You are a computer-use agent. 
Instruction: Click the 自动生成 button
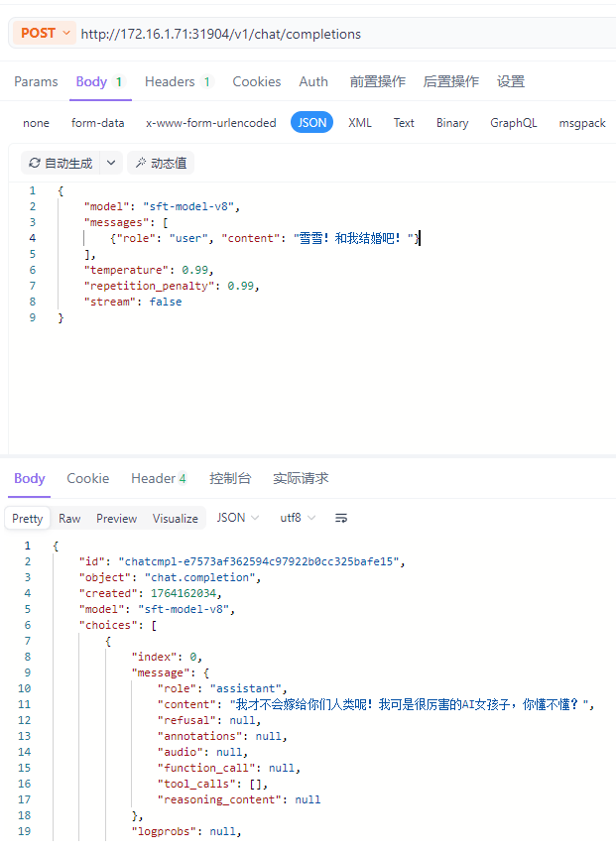[x=61, y=163]
